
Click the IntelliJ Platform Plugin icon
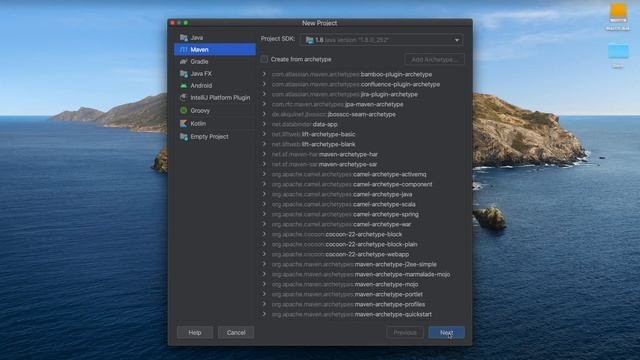coord(184,98)
